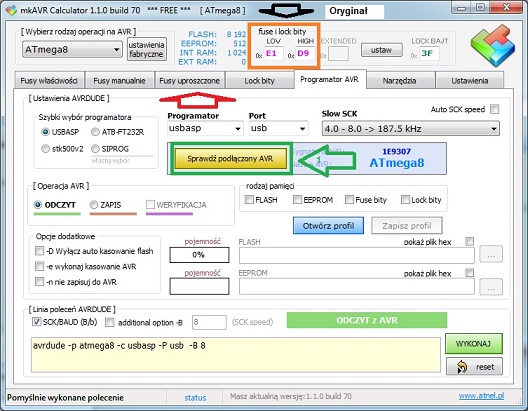
Task: Open the Slow SCK frequency dropdown
Action: pos(411,129)
